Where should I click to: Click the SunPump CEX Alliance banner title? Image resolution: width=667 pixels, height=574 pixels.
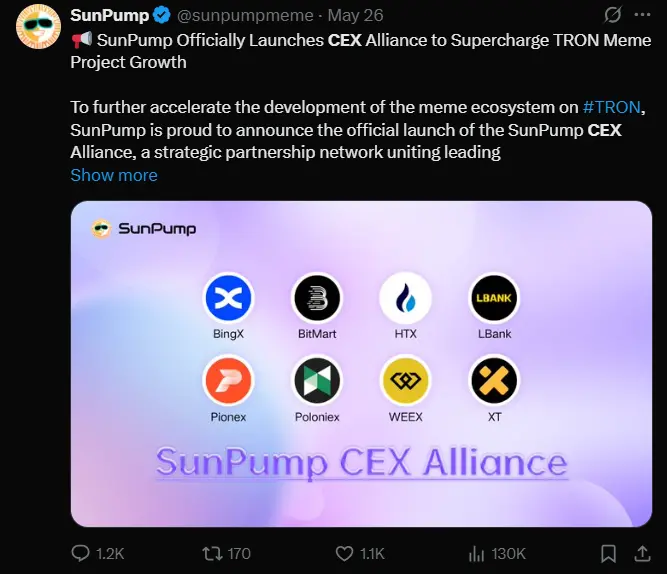point(361,462)
